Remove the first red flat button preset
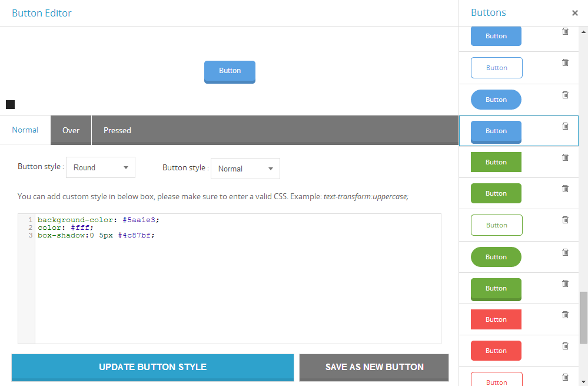This screenshot has height=386, width=588. (565, 315)
